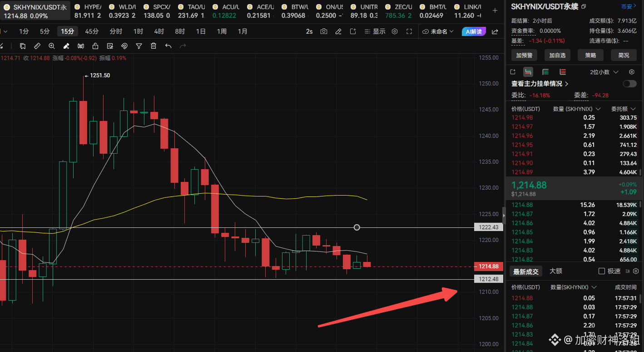The height and width of the screenshot is (352, 644).
Task: Click the AI解读 button
Action: [x=474, y=31]
